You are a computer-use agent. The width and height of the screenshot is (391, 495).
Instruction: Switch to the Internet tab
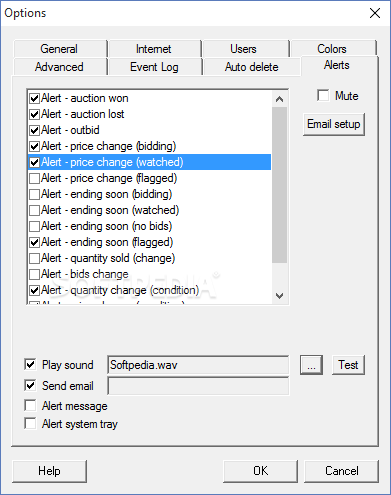(x=154, y=49)
